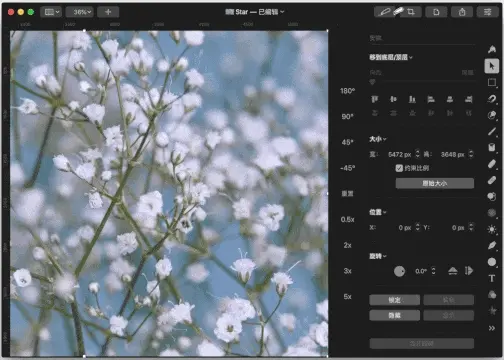The height and width of the screenshot is (360, 504).
Task: Toggle the 约束比例 constrain proportions checkbox
Action: pos(399,168)
